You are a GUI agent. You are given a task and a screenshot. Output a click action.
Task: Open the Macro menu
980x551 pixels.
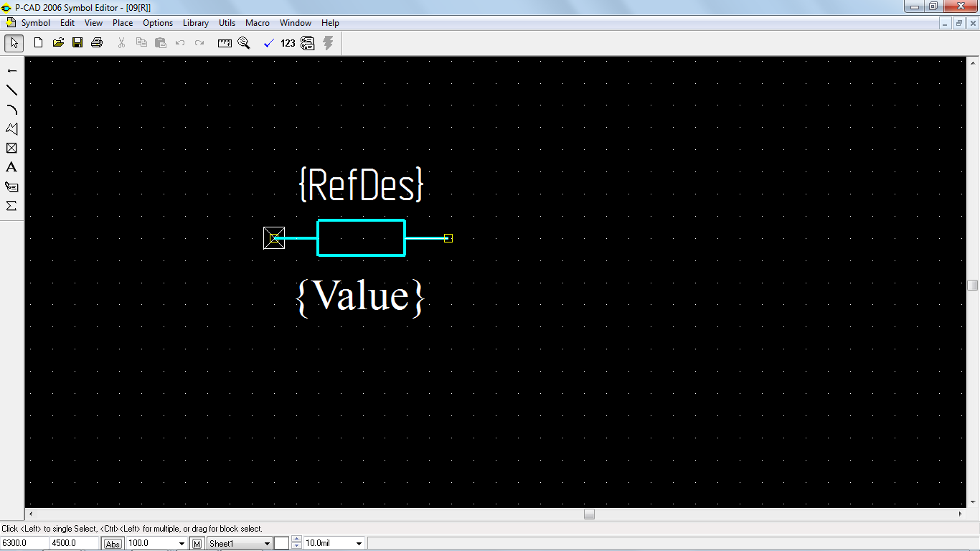(x=258, y=23)
